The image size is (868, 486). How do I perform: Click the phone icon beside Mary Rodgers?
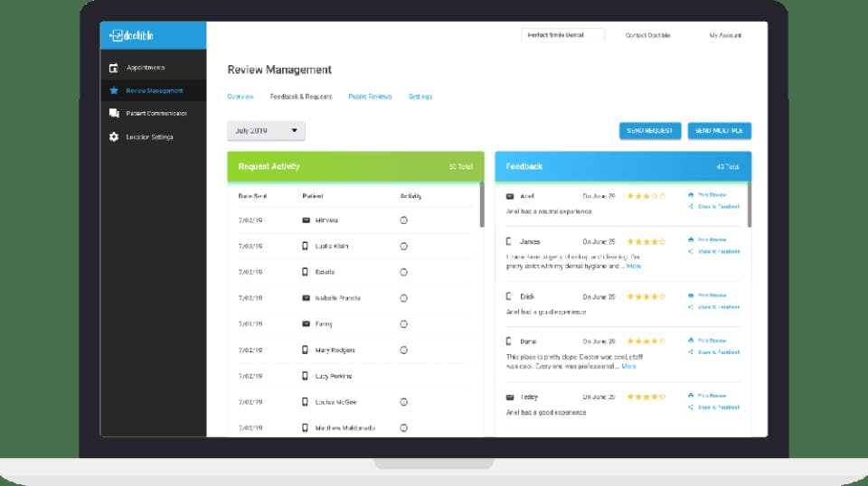click(x=305, y=350)
